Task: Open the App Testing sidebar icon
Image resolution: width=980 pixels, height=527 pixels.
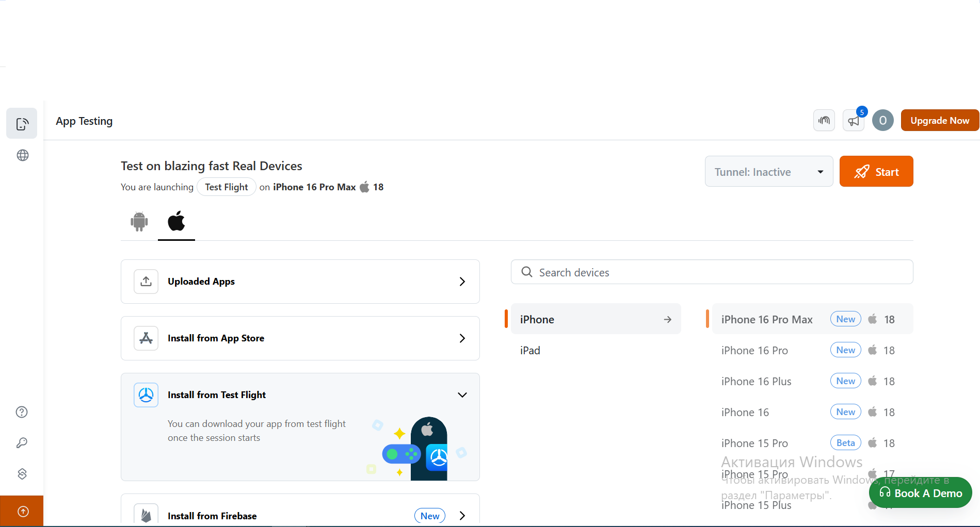Action: pyautogui.click(x=22, y=124)
